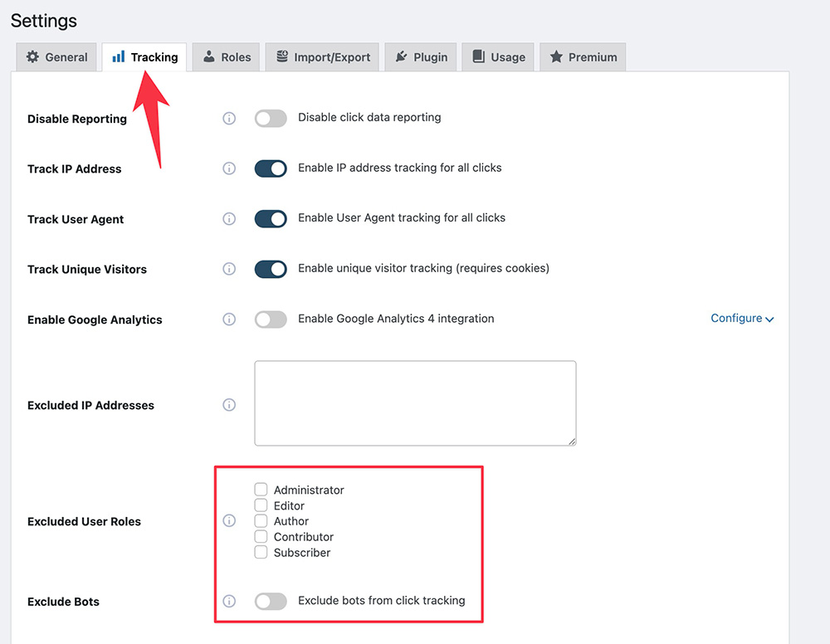Viewport: 830px width, 644px height.
Task: Turn off IP address tracking toggle
Action: 271,168
